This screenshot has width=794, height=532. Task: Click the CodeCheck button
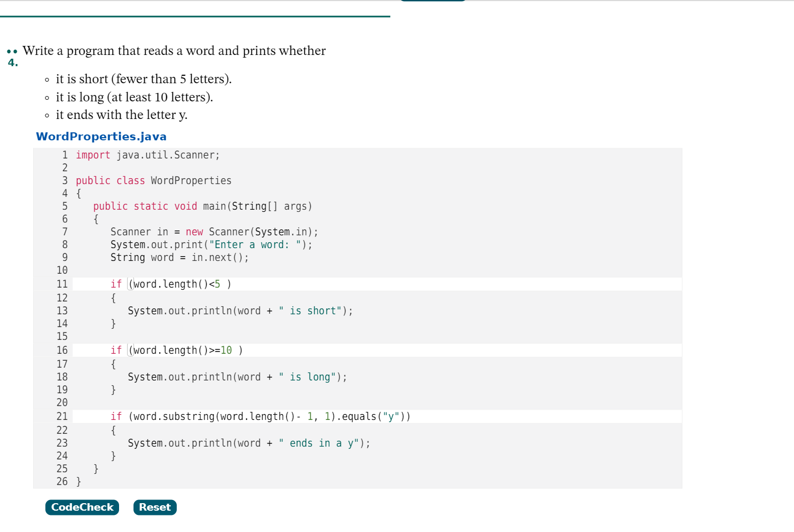[82, 507]
